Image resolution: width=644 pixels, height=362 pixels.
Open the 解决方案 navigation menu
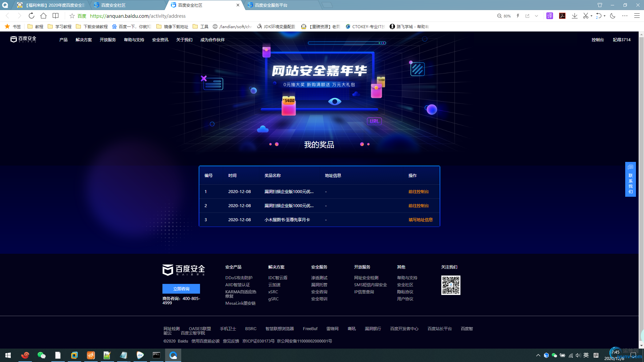(x=84, y=40)
